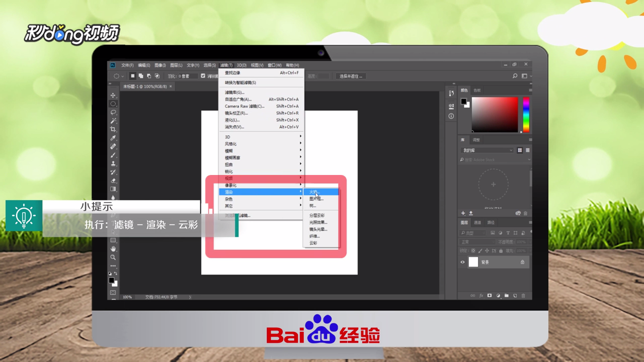Pick a color in the color field
This screenshot has height=362, width=644.
click(x=495, y=114)
